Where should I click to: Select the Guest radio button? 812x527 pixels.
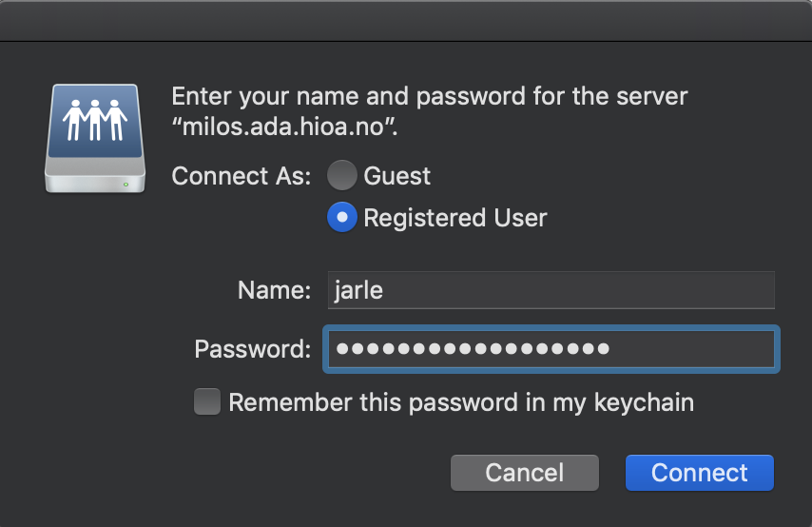click(x=341, y=175)
